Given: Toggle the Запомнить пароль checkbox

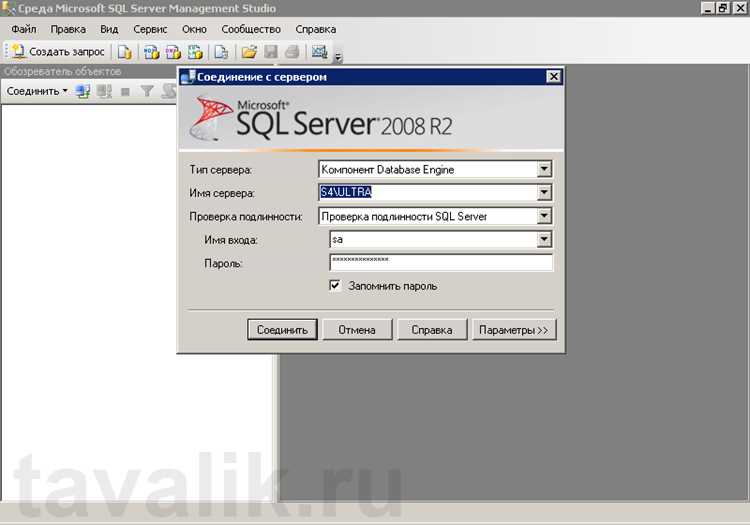Looking at the screenshot, I should pyautogui.click(x=335, y=285).
